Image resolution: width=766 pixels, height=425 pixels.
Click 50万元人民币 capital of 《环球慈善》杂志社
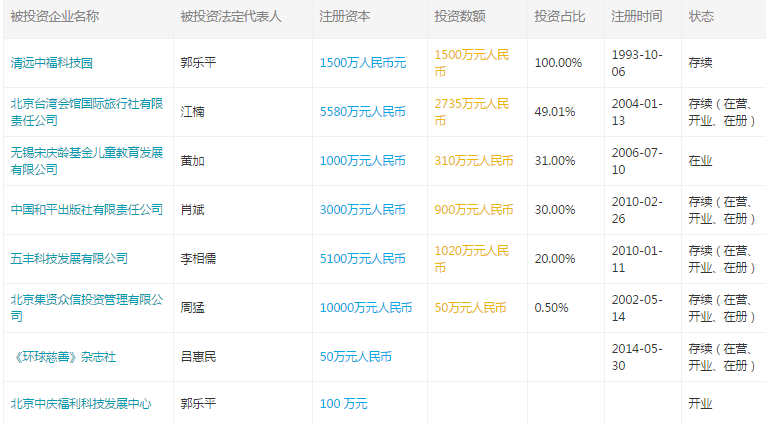tap(356, 357)
